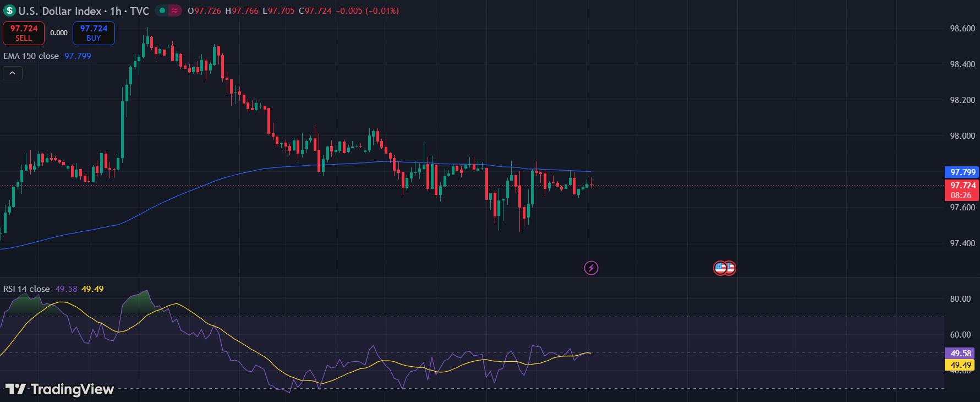Click the blue 97.799 EMA price label
Screen dimensions: 980x402
[x=962, y=172]
